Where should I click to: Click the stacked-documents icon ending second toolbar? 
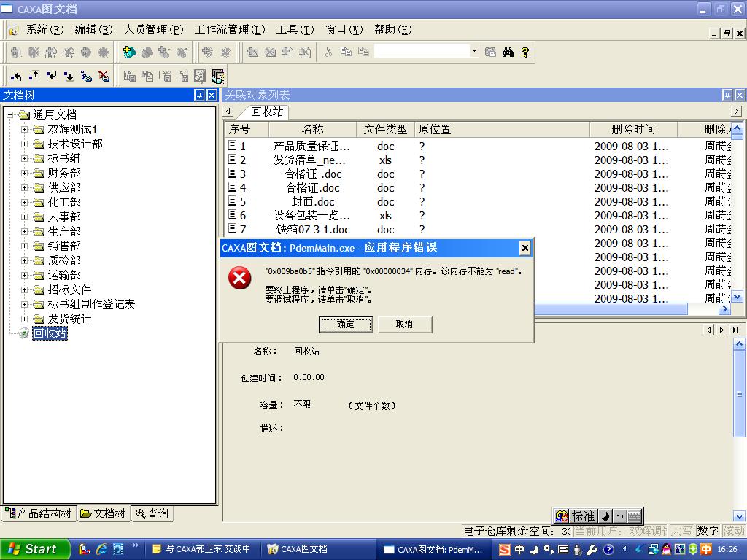coord(217,76)
